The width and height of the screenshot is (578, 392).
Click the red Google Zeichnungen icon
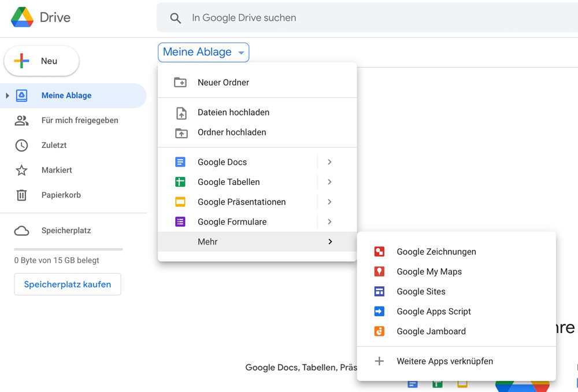(x=379, y=252)
